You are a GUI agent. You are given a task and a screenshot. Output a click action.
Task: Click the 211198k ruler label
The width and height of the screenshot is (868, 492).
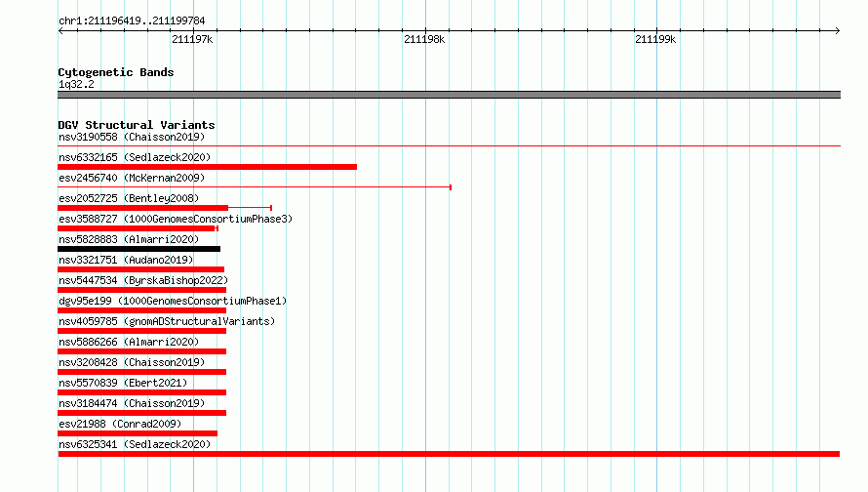[424, 39]
